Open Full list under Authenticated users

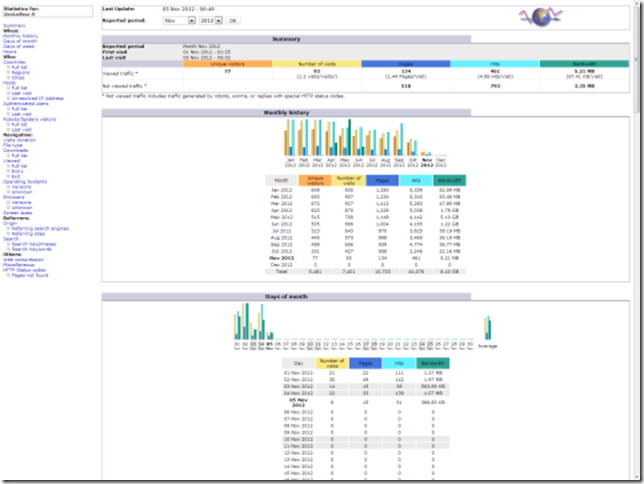(19, 109)
